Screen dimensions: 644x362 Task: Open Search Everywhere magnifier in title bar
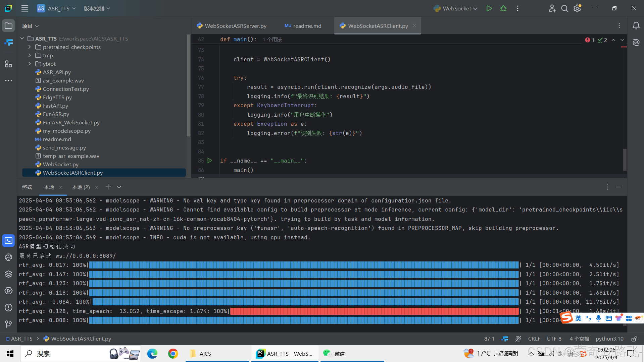pyautogui.click(x=564, y=8)
